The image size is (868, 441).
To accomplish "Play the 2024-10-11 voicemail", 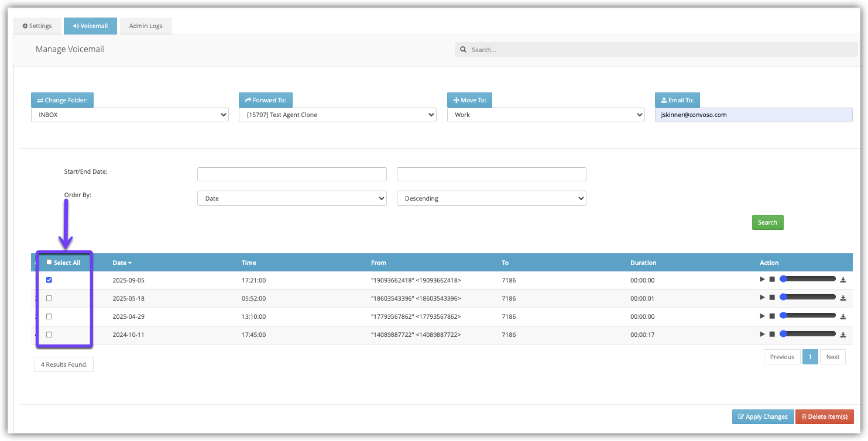I will tap(762, 334).
